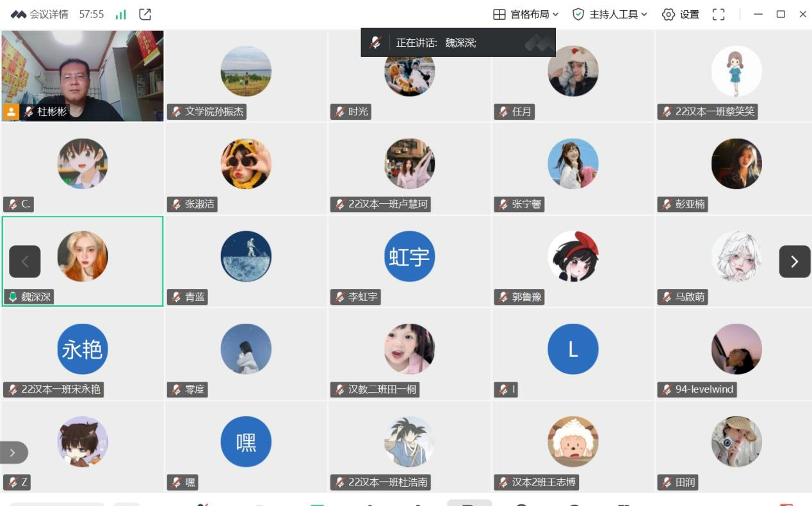Click the orange host badge on 杜彬彬

click(11, 111)
